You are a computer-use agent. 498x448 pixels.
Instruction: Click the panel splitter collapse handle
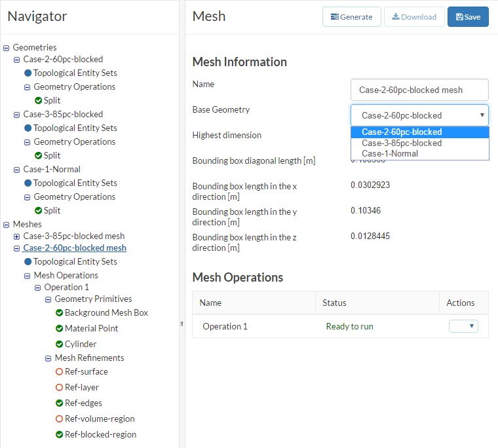pos(182,324)
